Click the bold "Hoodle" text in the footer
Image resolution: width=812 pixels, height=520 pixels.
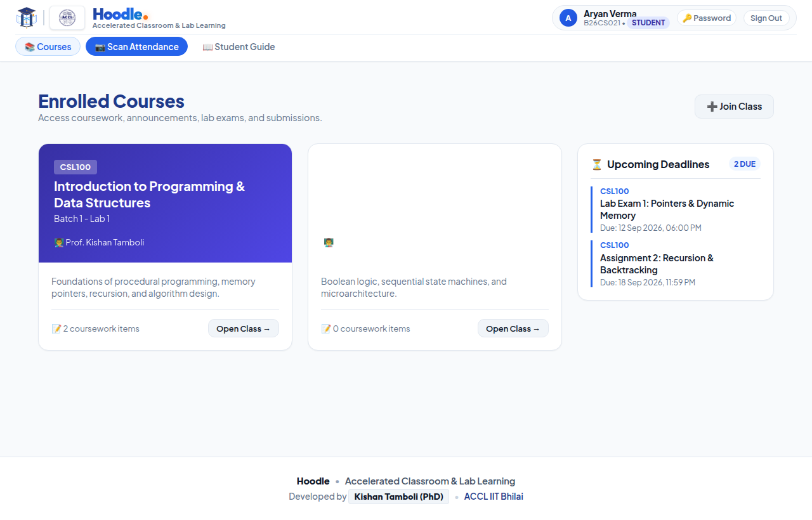coord(313,481)
